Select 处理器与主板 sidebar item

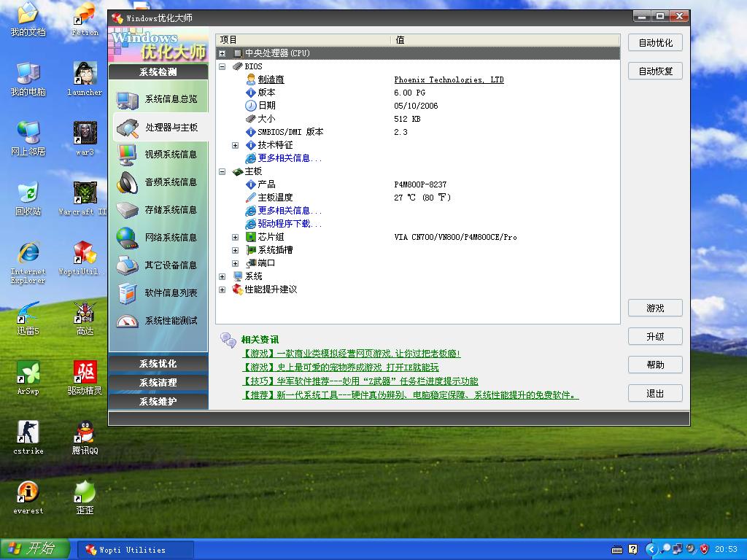(160, 127)
